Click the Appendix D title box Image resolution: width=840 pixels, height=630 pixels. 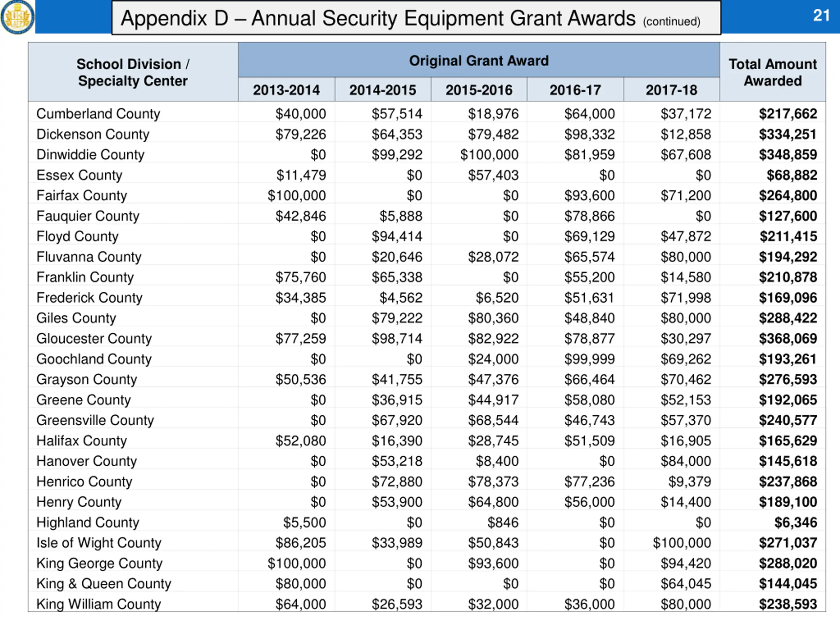pos(416,18)
